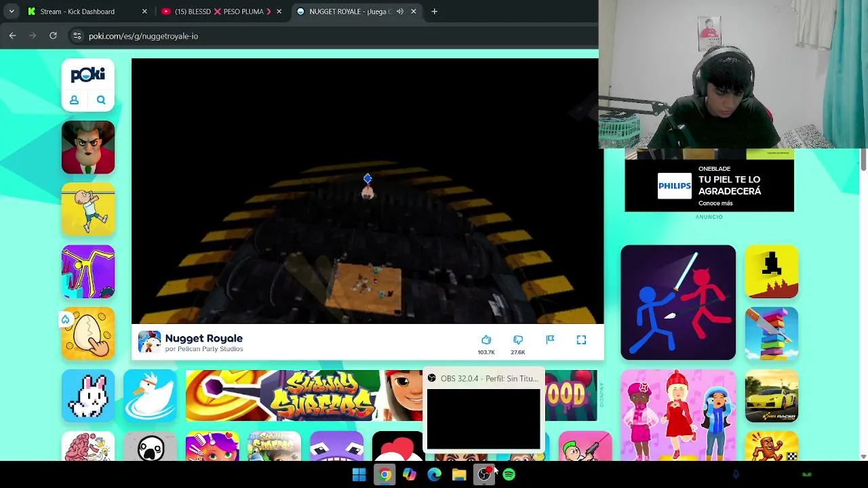868x488 pixels.
Task: Open the yellow running boy game thumbnail
Action: click(x=88, y=209)
